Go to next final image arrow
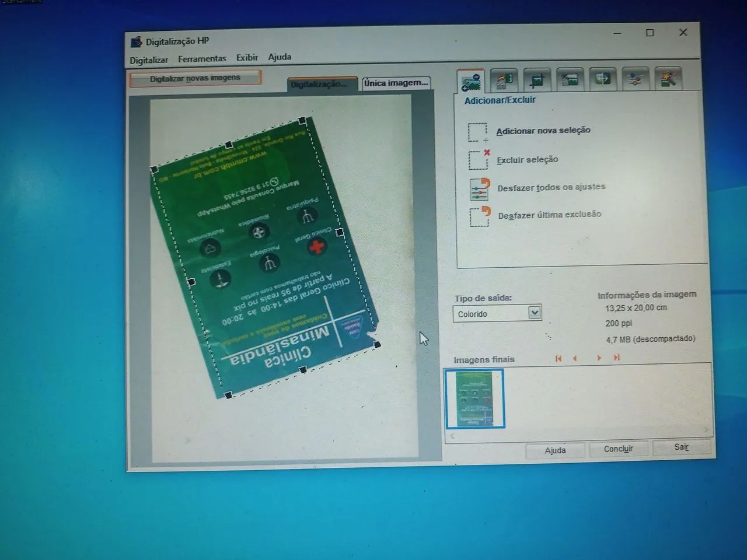This screenshot has height=560, width=747. tap(599, 358)
